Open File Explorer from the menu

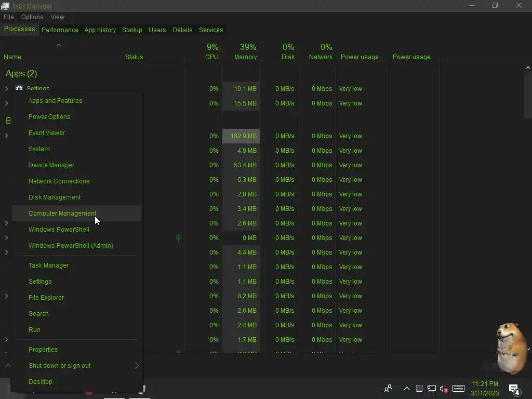46,298
